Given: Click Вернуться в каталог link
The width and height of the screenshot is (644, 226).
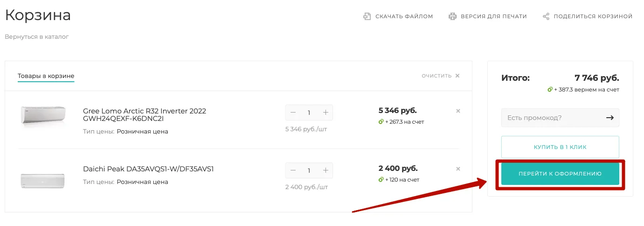Looking at the screenshot, I should (37, 36).
